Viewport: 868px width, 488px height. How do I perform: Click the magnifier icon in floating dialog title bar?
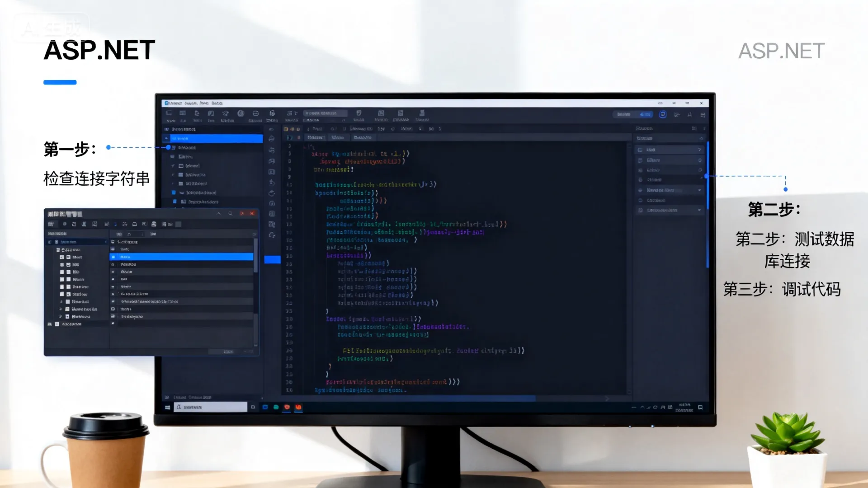click(x=230, y=213)
